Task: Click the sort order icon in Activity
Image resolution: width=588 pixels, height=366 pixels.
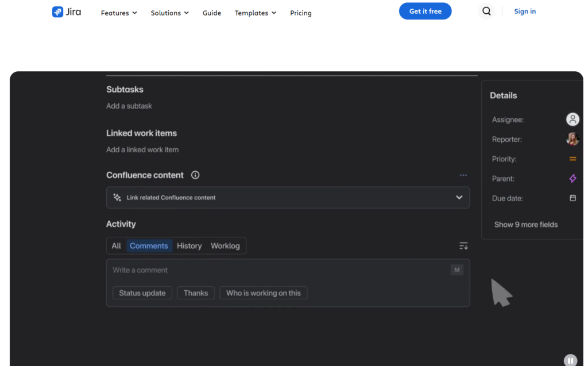Action: pos(463,246)
